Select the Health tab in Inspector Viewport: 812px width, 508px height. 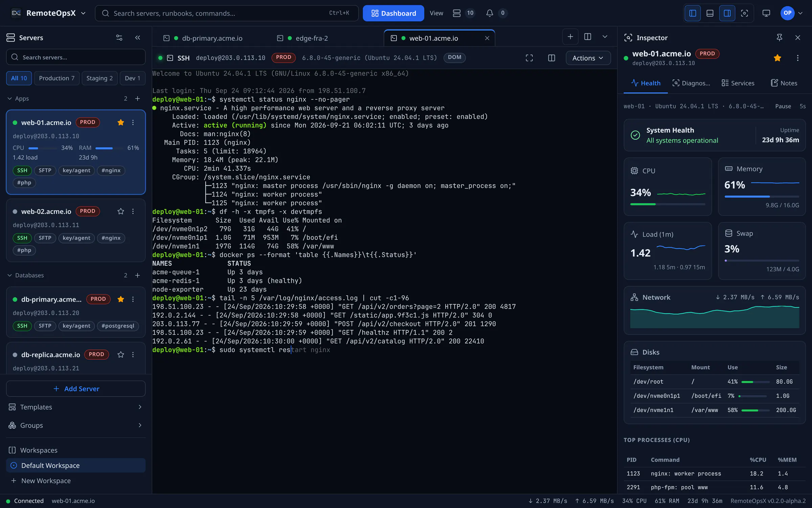pos(646,83)
